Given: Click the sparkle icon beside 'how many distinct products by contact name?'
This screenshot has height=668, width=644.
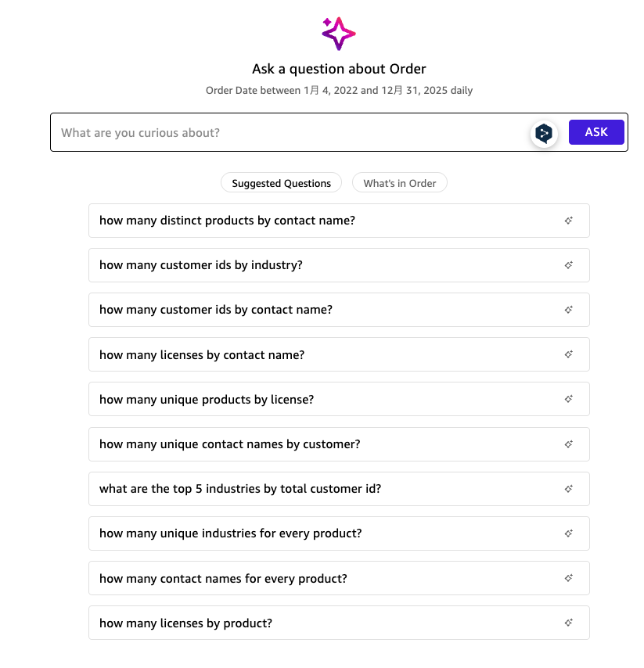Looking at the screenshot, I should (569, 221).
